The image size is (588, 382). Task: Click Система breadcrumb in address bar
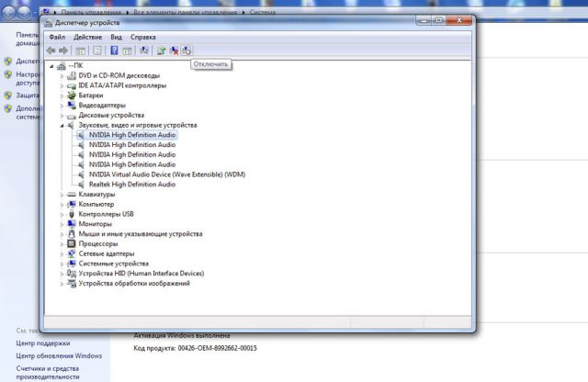(263, 12)
